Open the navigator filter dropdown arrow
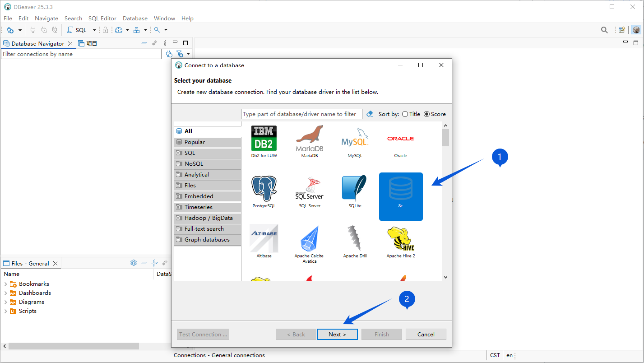 [x=188, y=54]
